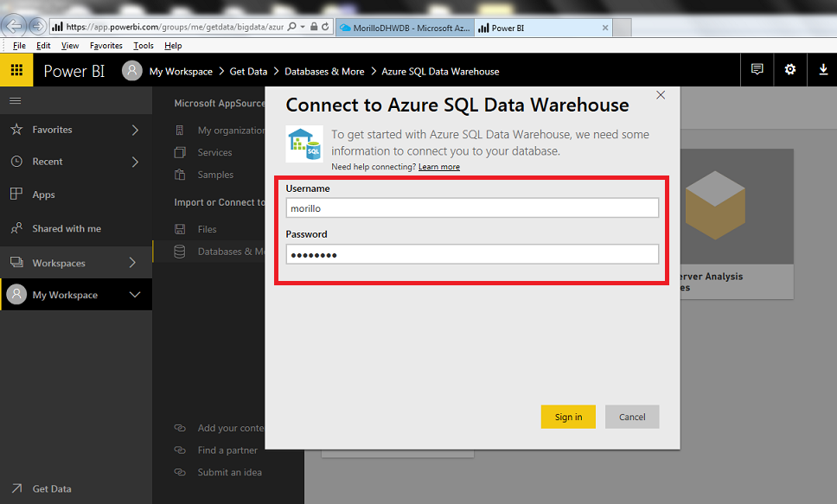Click the Databases & More breadcrumb link
837x504 pixels.
pos(324,71)
